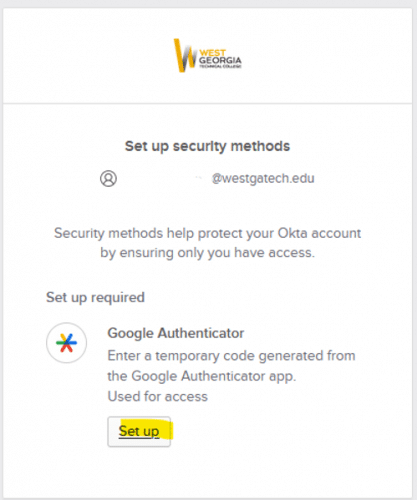Click 'the Google Authenticator app.' description line
417x500 pixels.
point(202,376)
